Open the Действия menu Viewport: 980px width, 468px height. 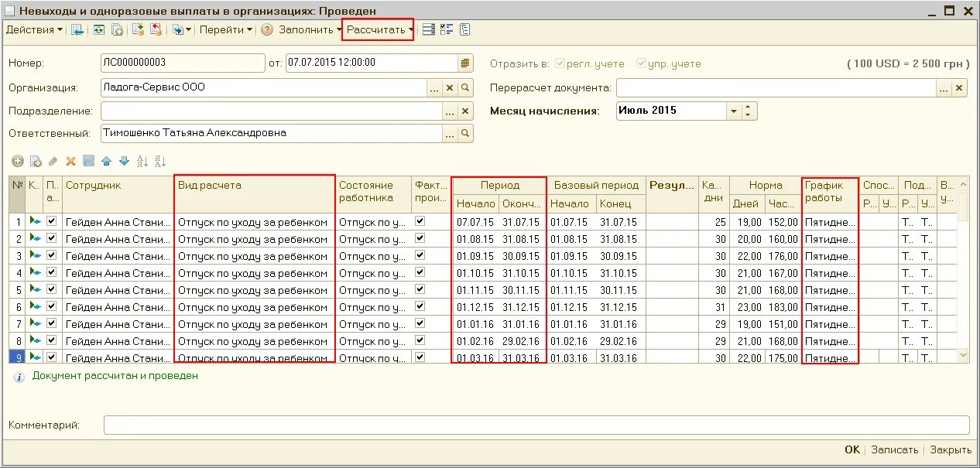35,30
